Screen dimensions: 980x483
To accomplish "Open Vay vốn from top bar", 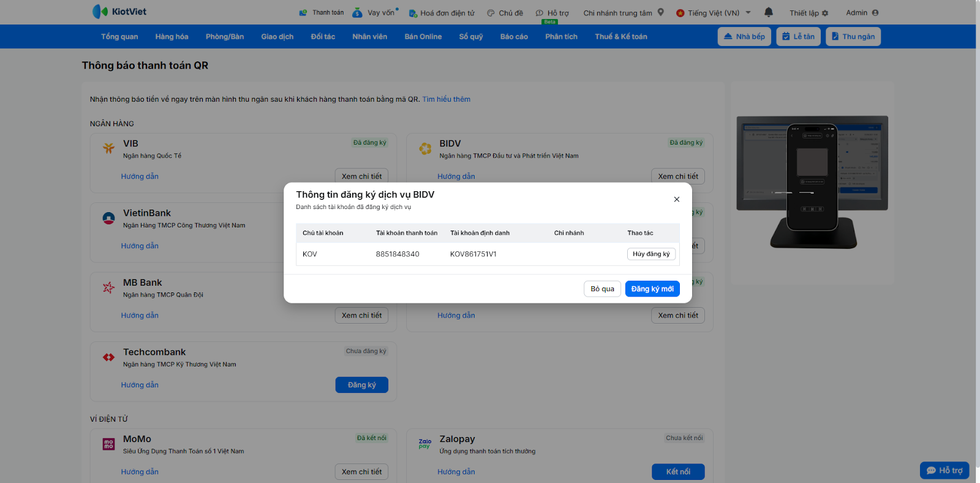I will point(375,13).
